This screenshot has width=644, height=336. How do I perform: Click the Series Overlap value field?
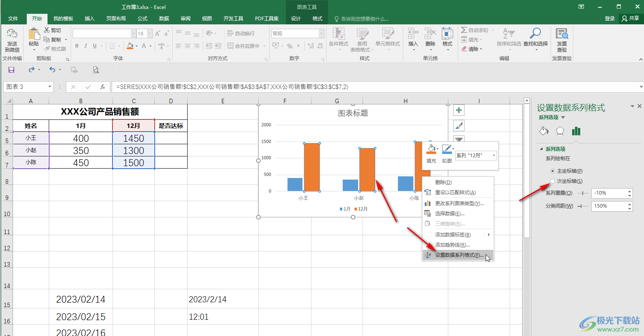[609, 193]
